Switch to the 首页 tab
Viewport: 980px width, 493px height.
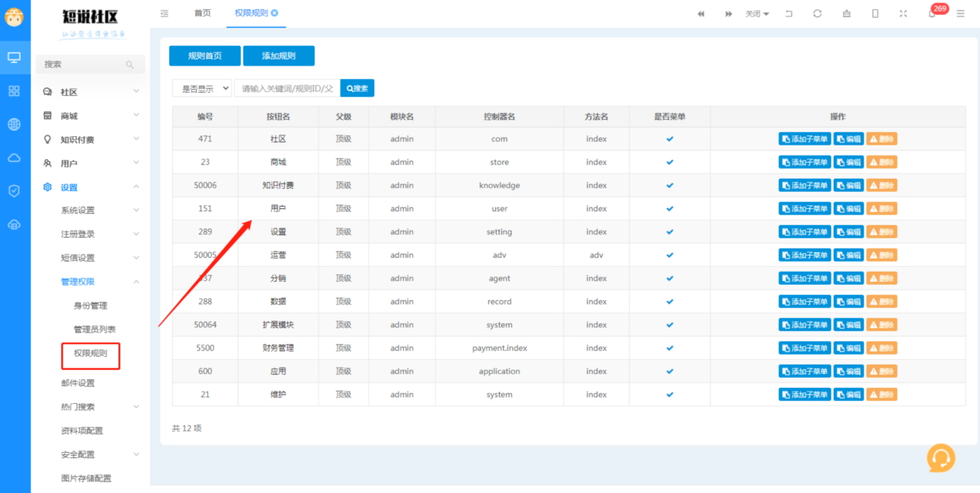202,13
